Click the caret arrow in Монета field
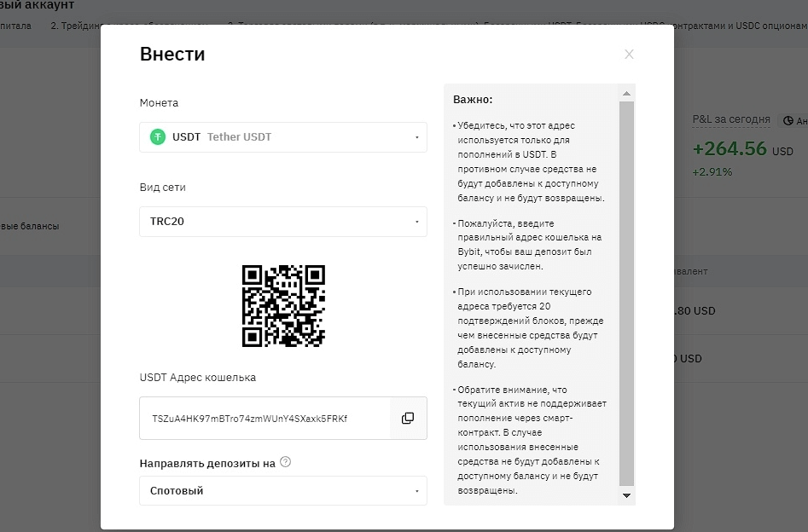 point(416,137)
